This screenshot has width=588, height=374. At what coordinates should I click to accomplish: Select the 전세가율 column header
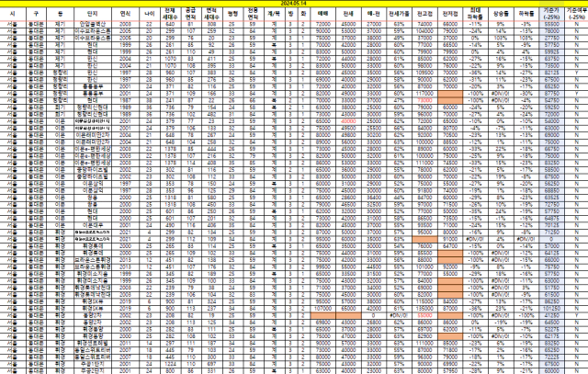[x=399, y=14]
